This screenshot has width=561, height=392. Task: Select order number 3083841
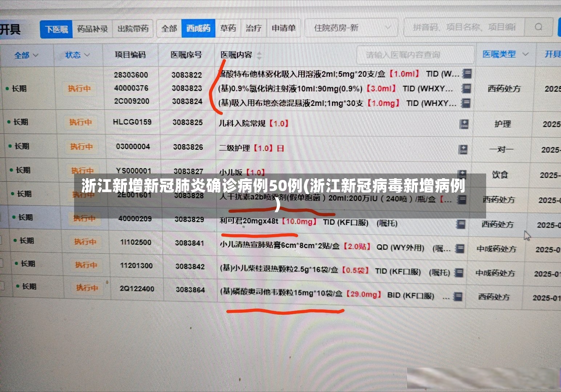pos(190,243)
